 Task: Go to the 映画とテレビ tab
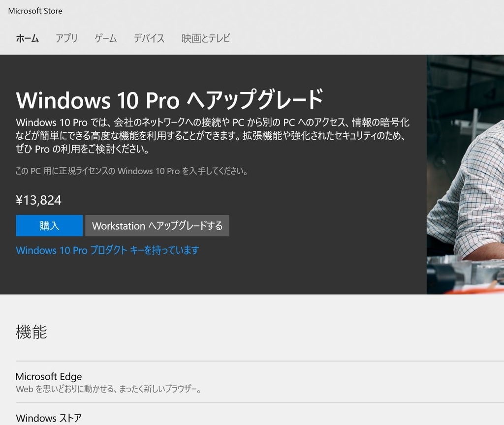click(x=206, y=38)
